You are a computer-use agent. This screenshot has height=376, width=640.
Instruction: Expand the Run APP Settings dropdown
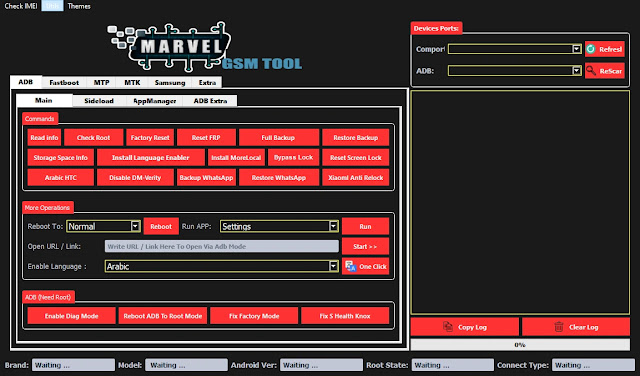click(x=279, y=226)
